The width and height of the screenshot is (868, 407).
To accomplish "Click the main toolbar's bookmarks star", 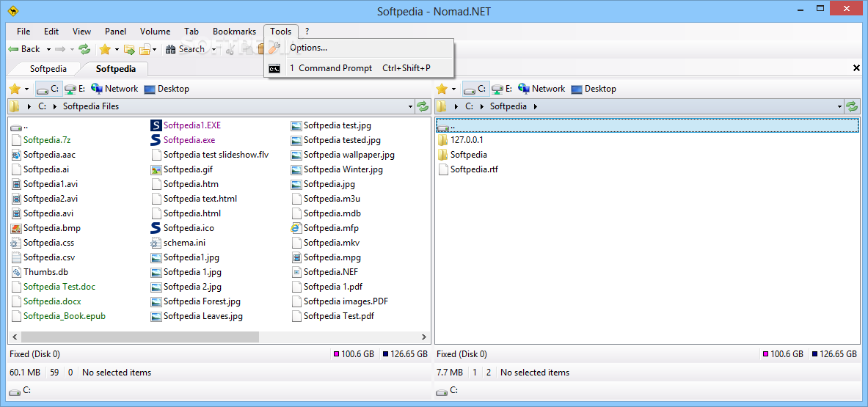I will (x=105, y=49).
